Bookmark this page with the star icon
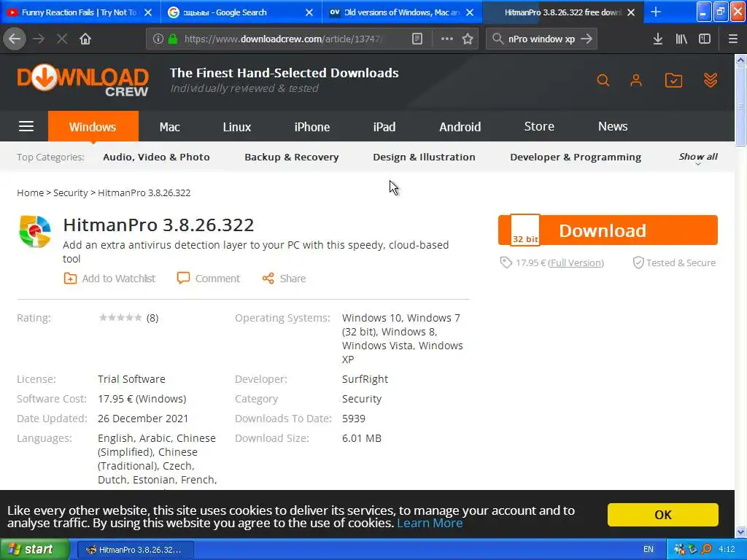This screenshot has width=747, height=560. pyautogui.click(x=468, y=39)
